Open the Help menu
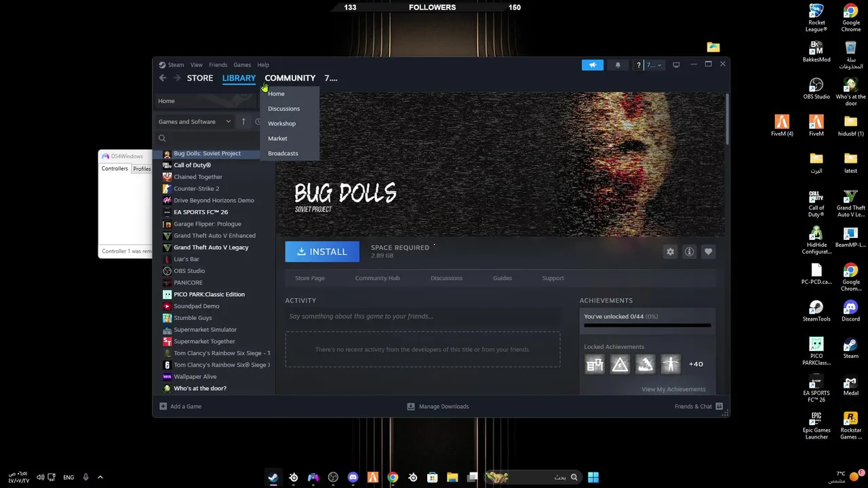The image size is (868, 488). coord(263,65)
